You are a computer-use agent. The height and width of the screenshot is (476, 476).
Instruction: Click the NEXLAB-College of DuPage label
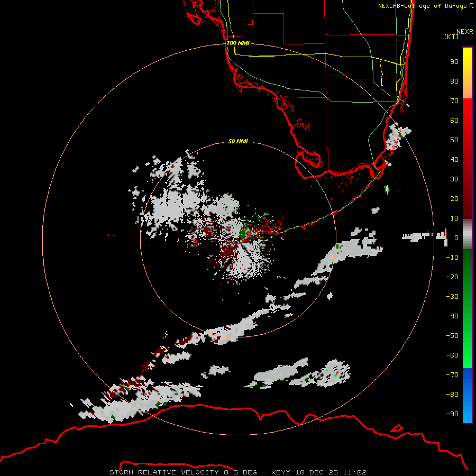click(x=425, y=6)
